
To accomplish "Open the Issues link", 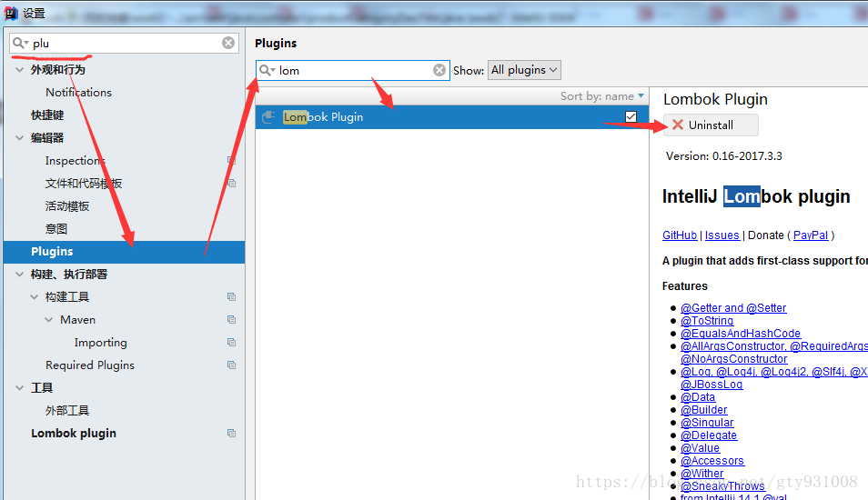I will 722,235.
